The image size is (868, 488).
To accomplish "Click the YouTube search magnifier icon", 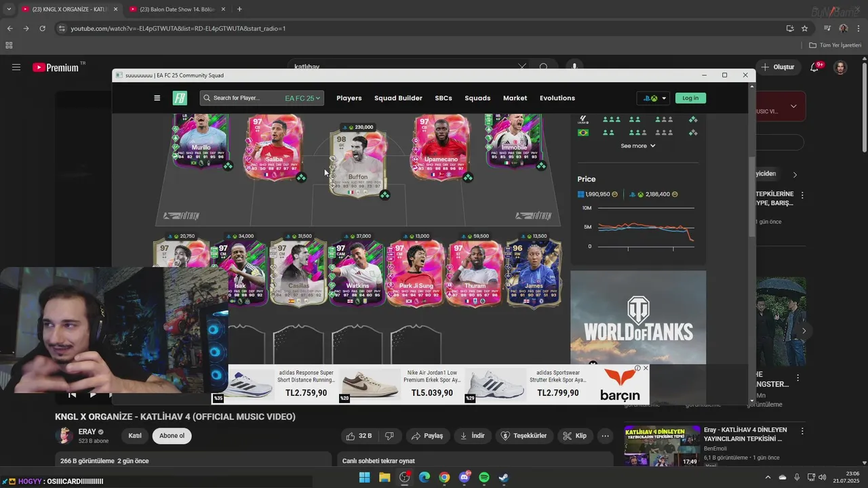I will (x=544, y=67).
